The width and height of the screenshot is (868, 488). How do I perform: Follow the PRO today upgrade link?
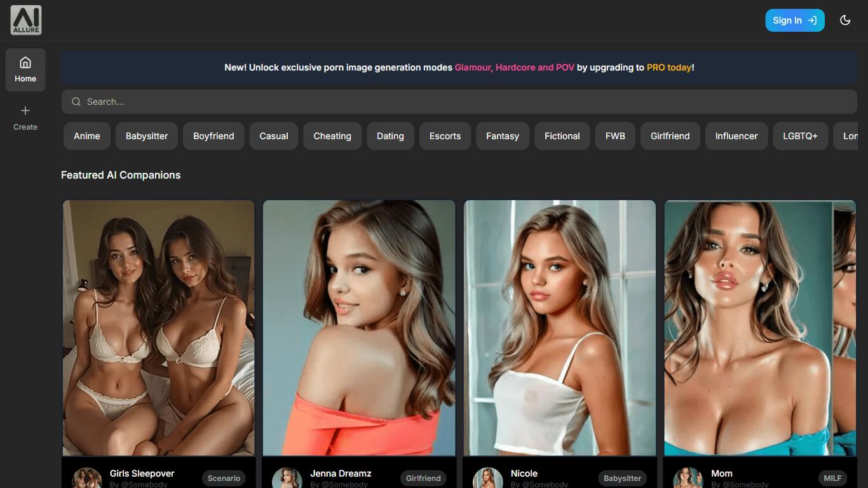pos(669,67)
